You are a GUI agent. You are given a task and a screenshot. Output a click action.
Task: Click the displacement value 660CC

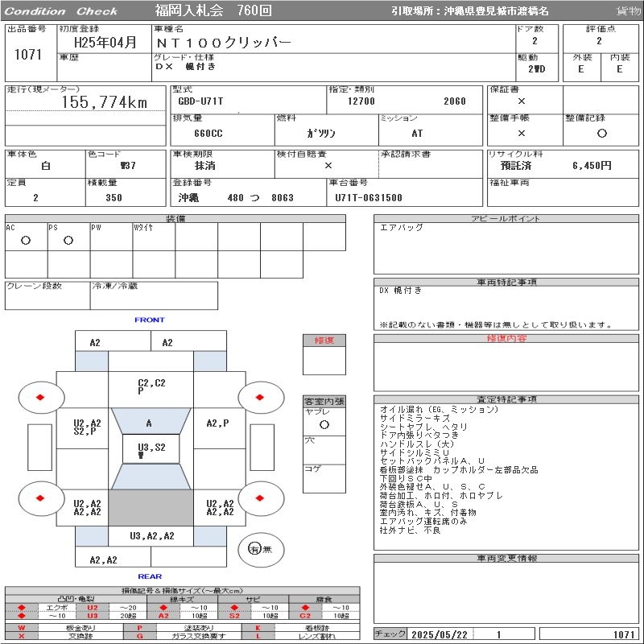(208, 134)
